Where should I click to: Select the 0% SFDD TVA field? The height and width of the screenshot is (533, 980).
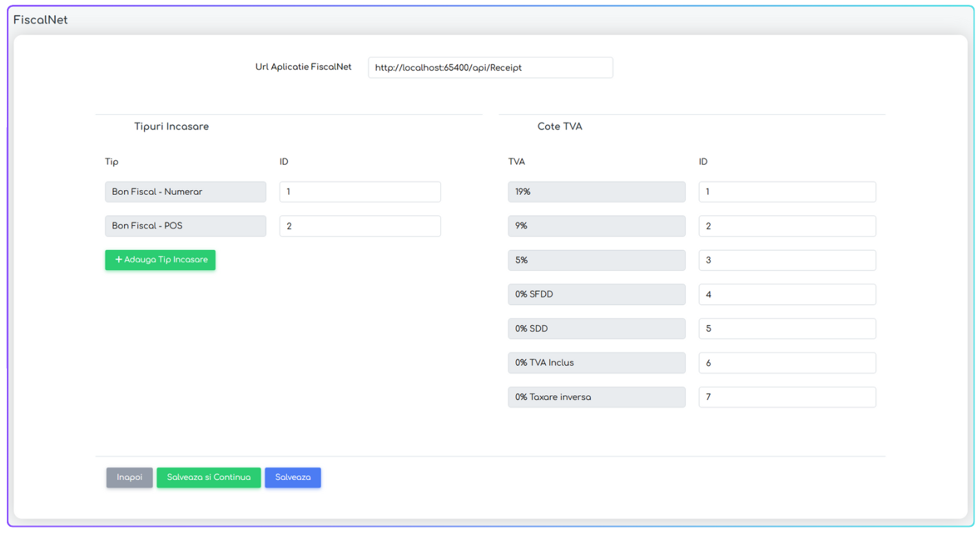pos(597,294)
